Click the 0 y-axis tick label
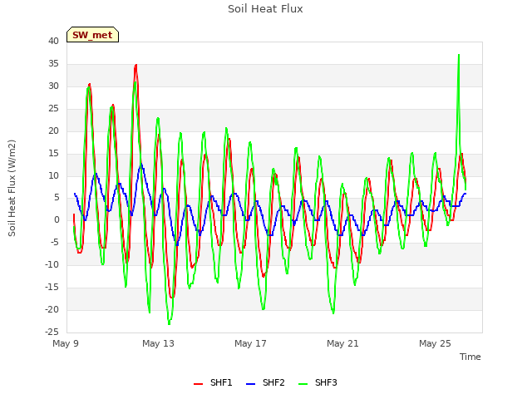The height and width of the screenshot is (399, 532). pyautogui.click(x=57, y=219)
